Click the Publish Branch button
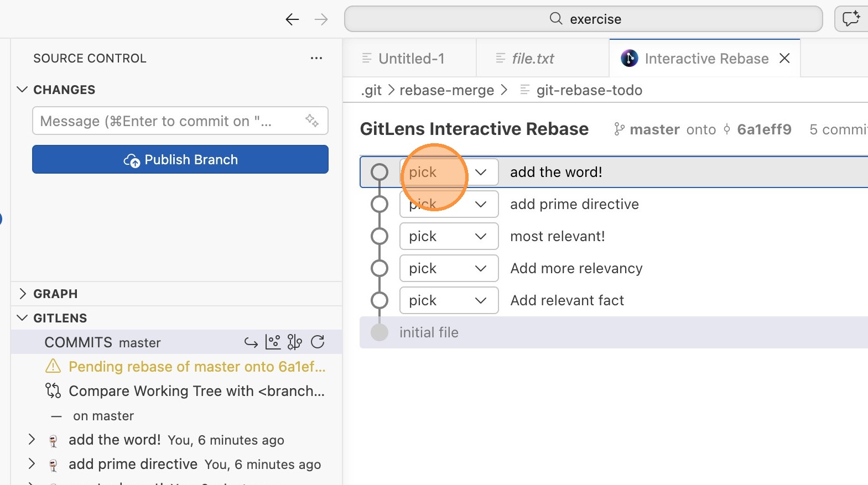Screen dimensions: 868x485 pos(180,160)
